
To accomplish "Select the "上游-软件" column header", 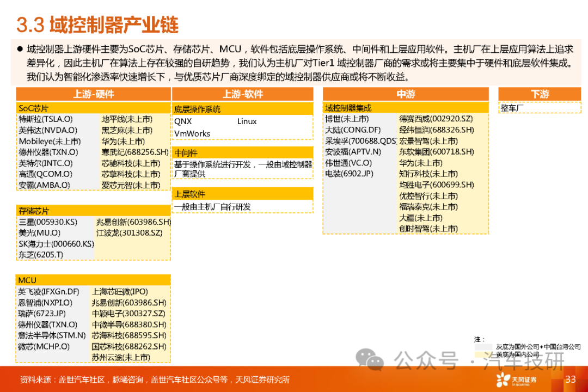I will tap(243, 94).
